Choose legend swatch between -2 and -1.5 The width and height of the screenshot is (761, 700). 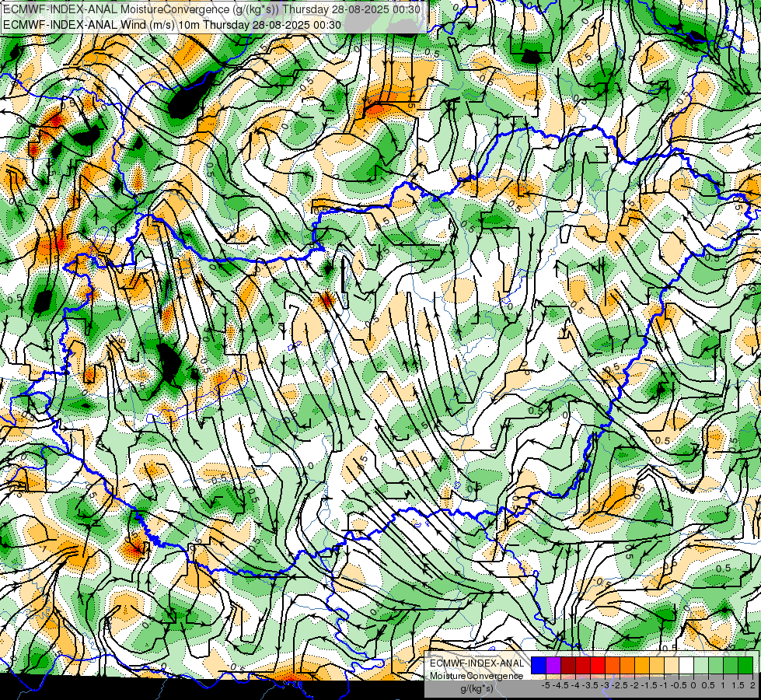tap(642, 666)
